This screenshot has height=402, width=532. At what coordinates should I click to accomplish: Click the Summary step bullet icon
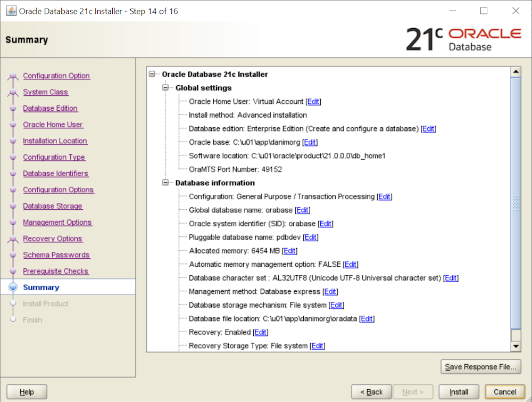coord(13,288)
